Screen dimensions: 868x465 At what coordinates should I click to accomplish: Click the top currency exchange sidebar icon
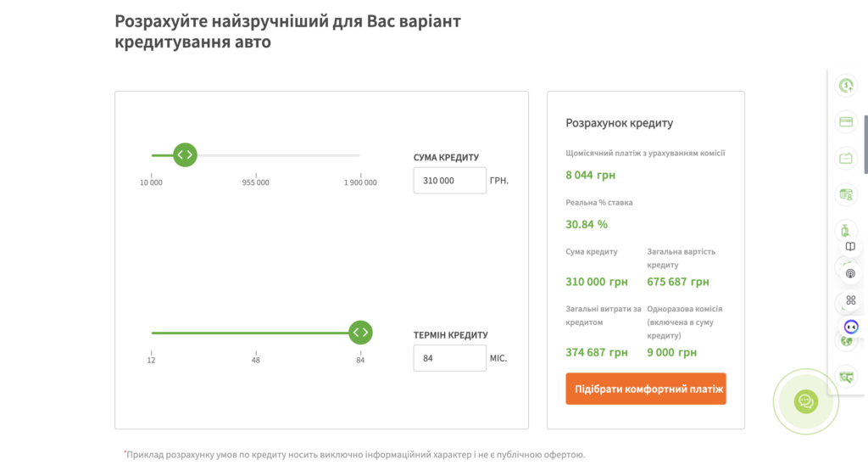tap(845, 85)
